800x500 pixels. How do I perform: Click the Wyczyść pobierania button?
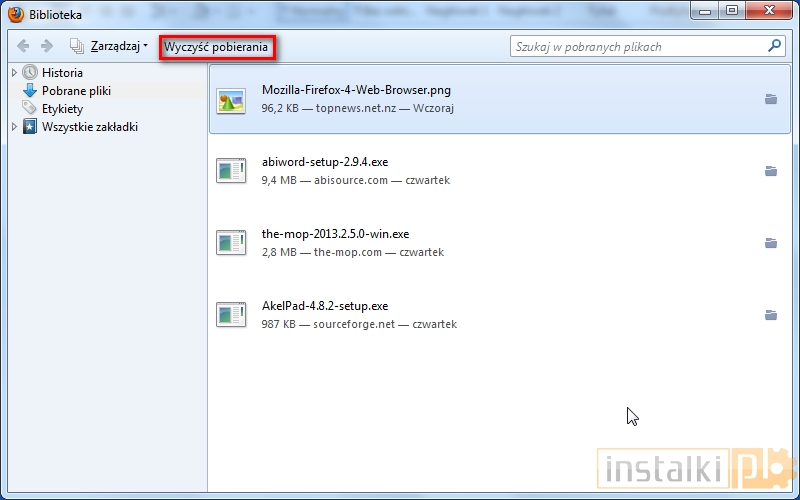216,47
